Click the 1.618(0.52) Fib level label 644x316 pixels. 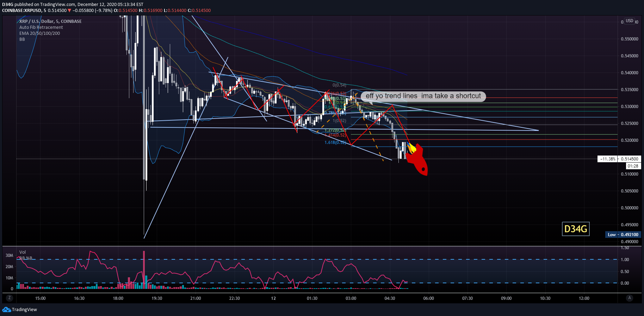click(x=335, y=143)
